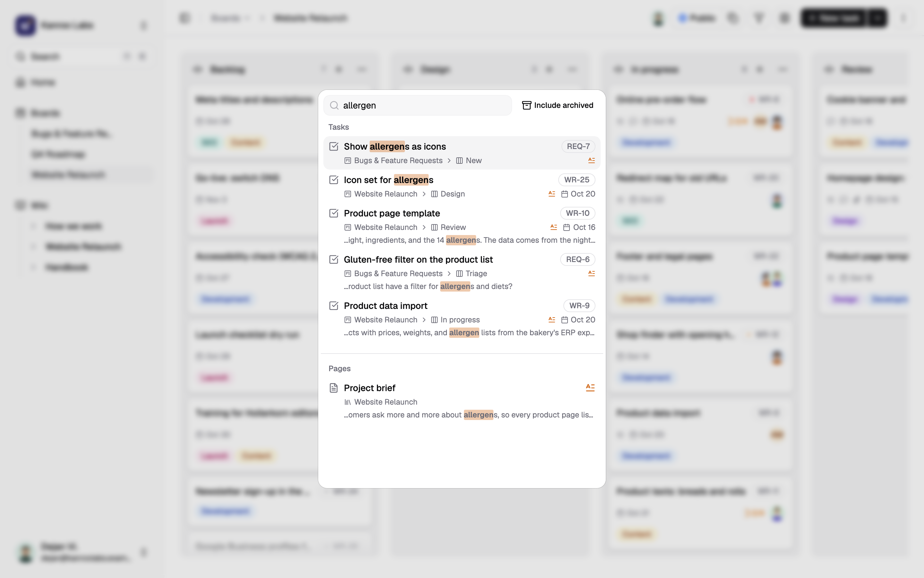Click the WR-10 task ID badge
924x578 pixels.
pos(578,213)
